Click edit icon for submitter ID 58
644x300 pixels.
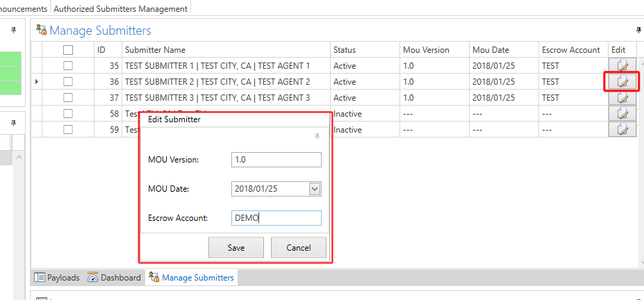pos(622,113)
